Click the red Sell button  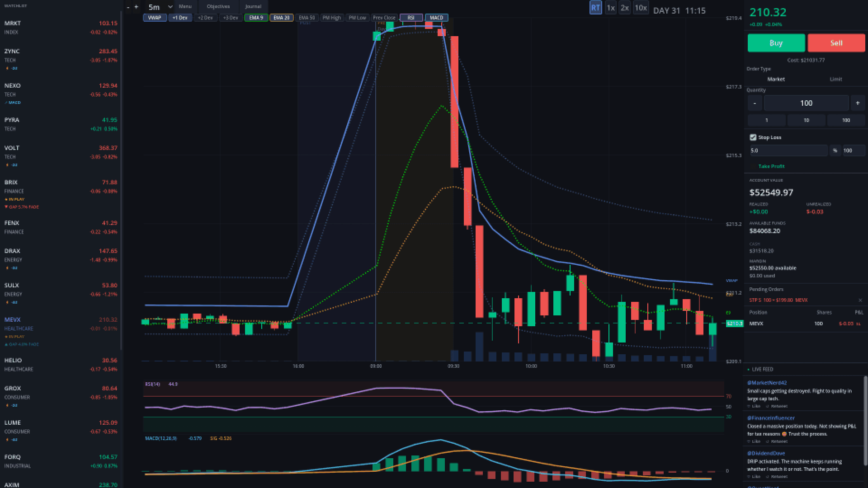836,43
